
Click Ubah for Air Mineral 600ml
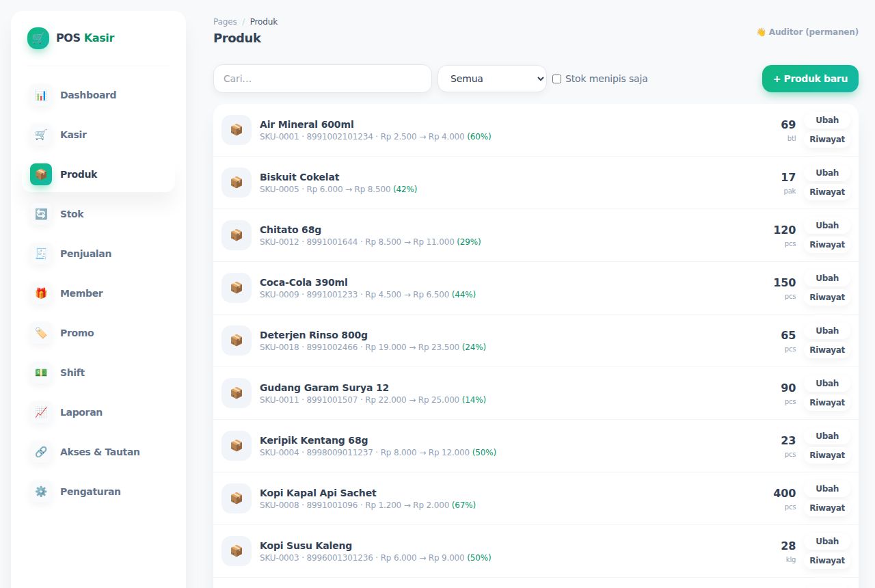(827, 120)
